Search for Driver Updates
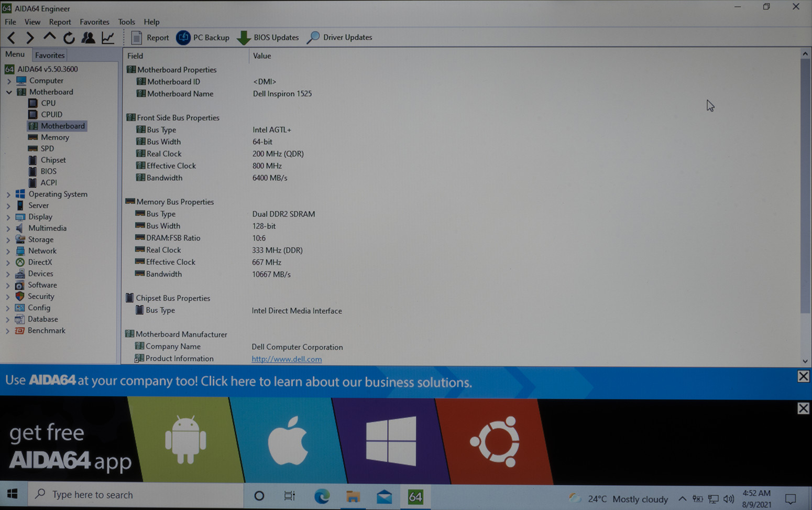 [339, 37]
